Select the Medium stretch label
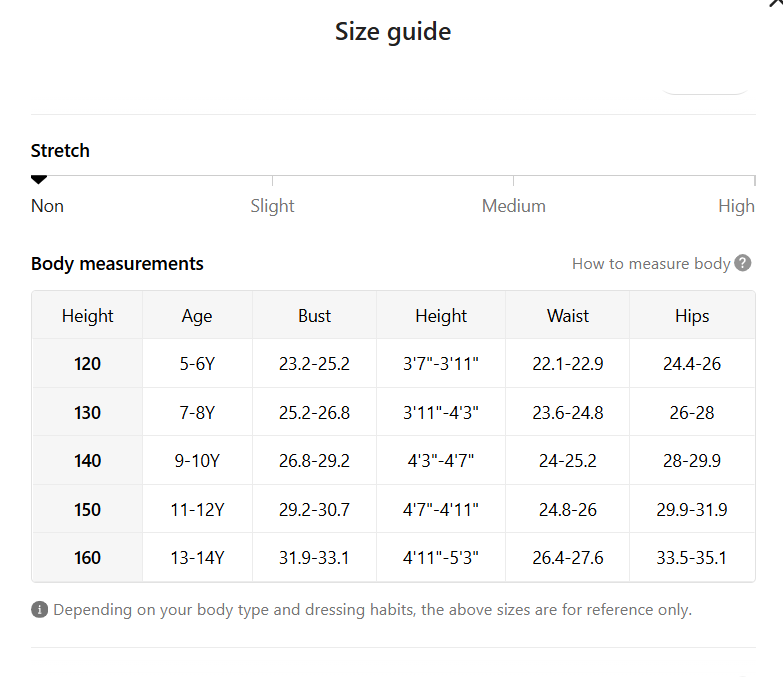The height and width of the screenshot is (677, 783). point(513,206)
